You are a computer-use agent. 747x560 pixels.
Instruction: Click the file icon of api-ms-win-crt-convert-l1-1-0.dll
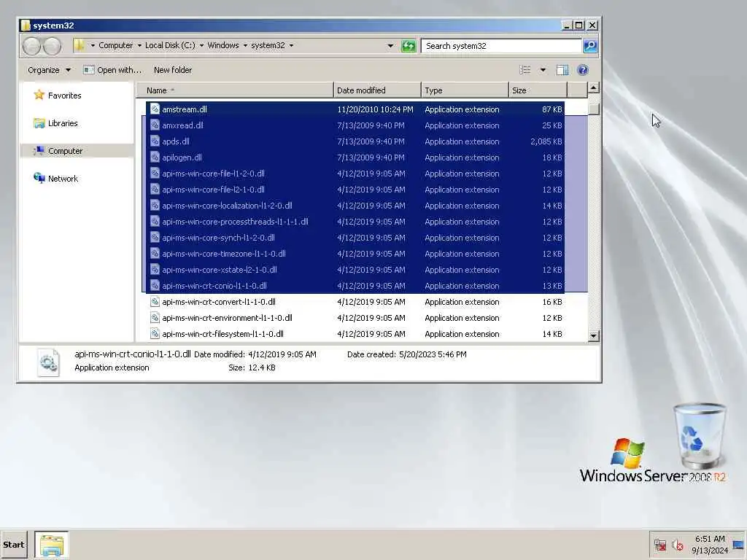point(155,301)
